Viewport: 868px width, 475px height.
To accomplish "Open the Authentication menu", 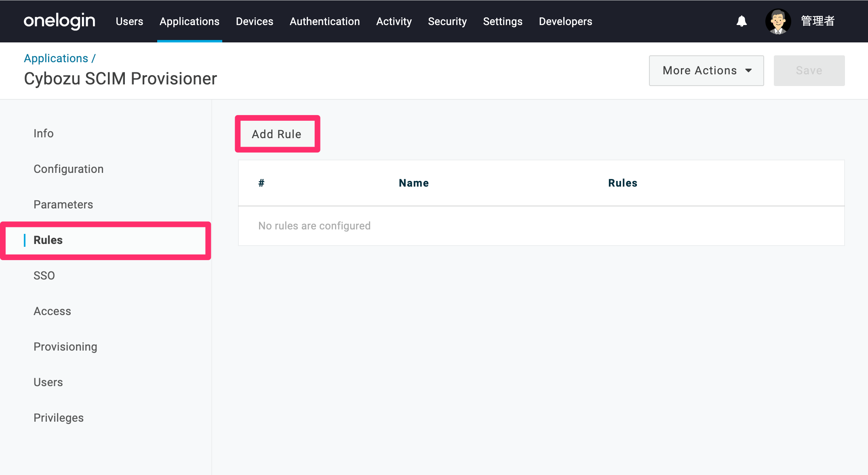I will pyautogui.click(x=324, y=21).
